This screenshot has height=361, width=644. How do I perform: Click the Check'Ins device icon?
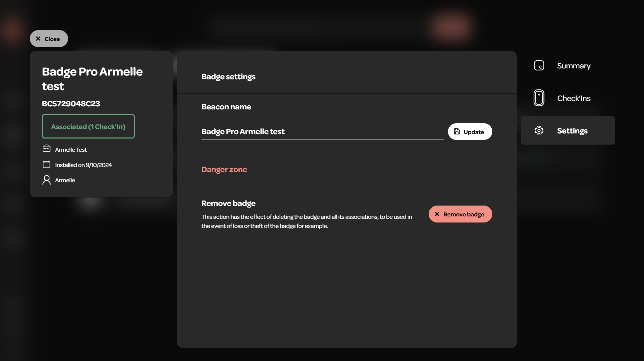(539, 98)
